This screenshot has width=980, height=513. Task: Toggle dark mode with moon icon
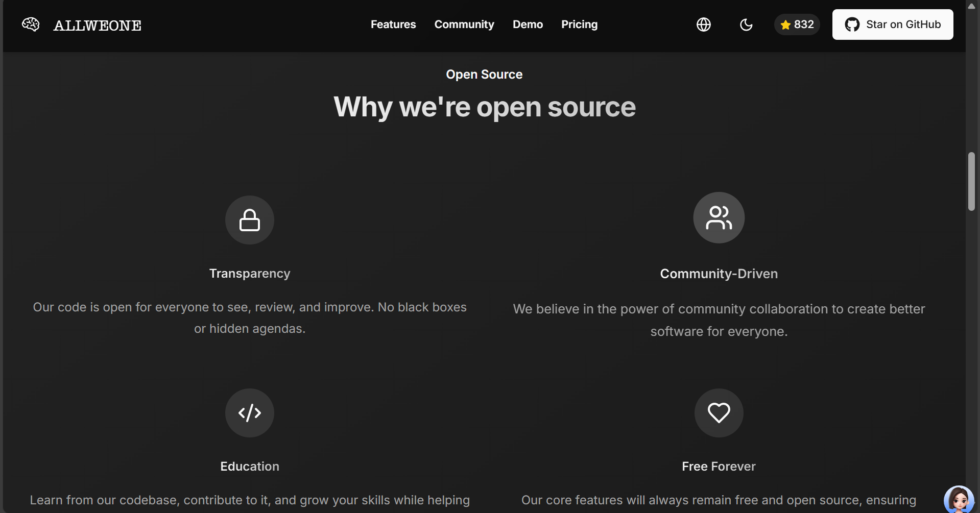[x=746, y=25]
